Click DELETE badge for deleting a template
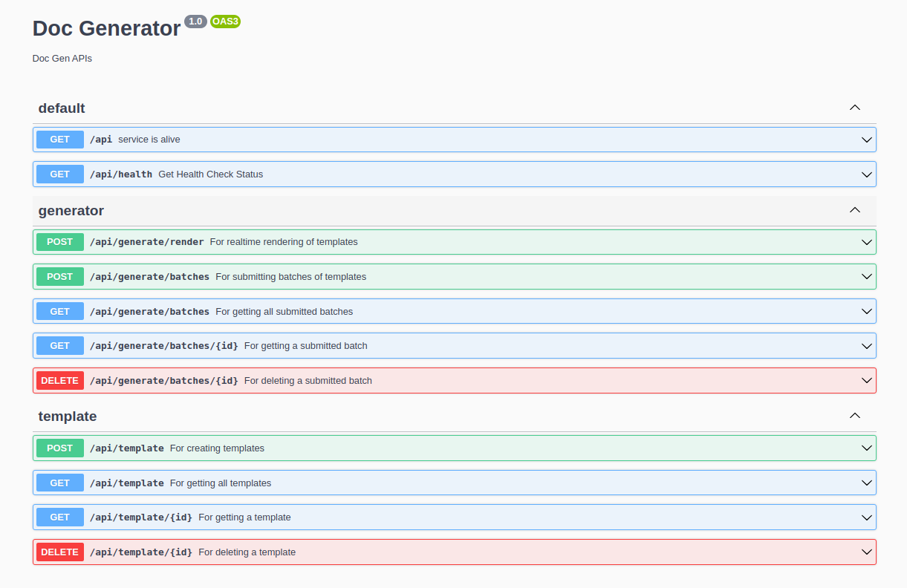 point(59,552)
